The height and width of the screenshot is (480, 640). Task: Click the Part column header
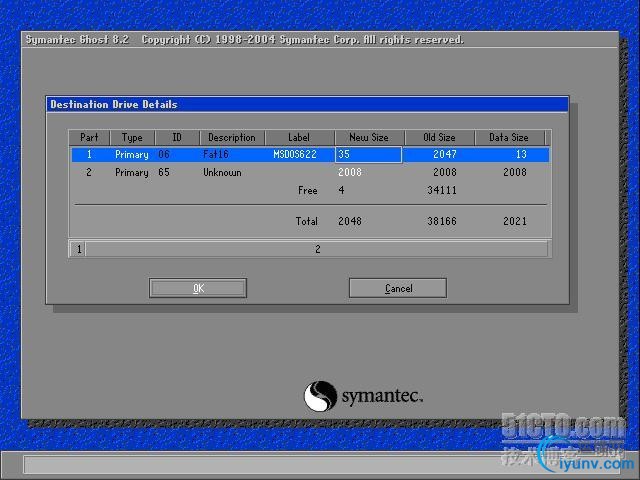click(89, 138)
